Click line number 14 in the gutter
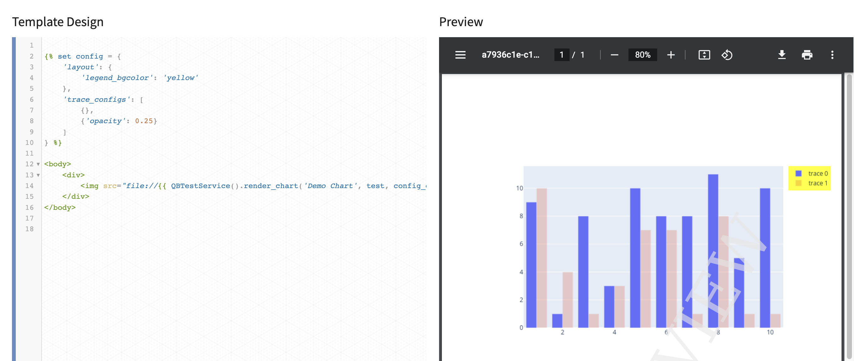868x361 pixels. click(29, 186)
